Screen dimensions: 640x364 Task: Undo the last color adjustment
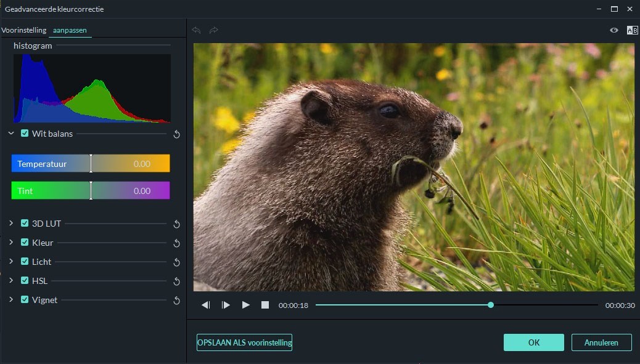(196, 30)
